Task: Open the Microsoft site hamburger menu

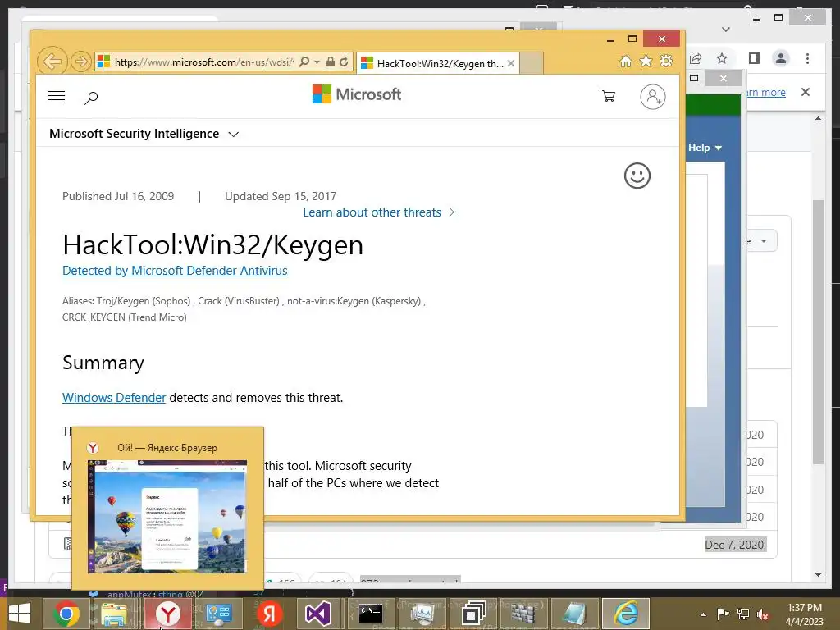Action: click(x=57, y=96)
